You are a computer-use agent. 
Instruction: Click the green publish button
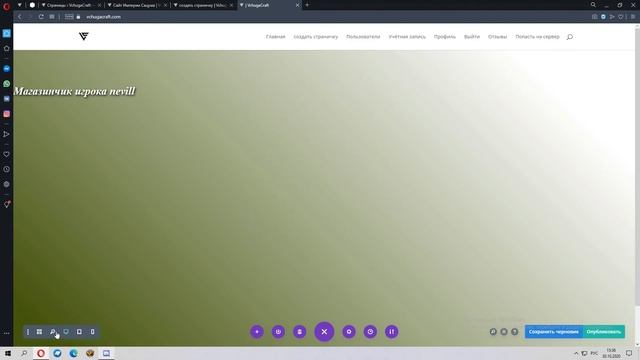604,332
